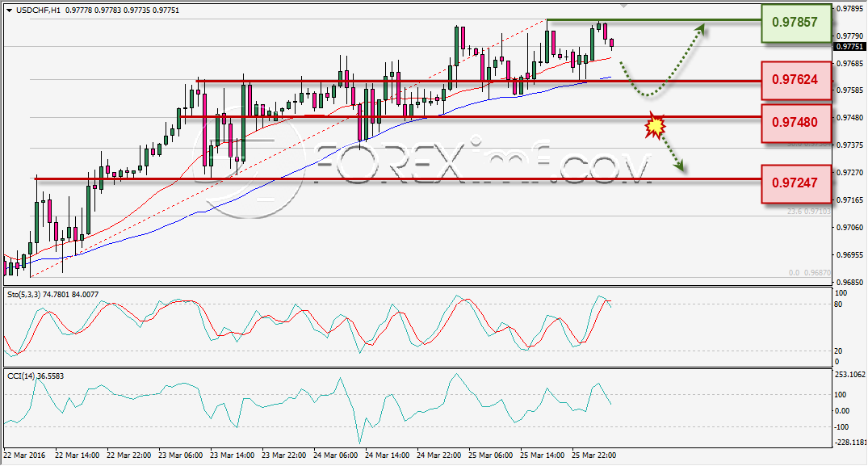Click the chart shift triangle marker at top

(x=624, y=6)
